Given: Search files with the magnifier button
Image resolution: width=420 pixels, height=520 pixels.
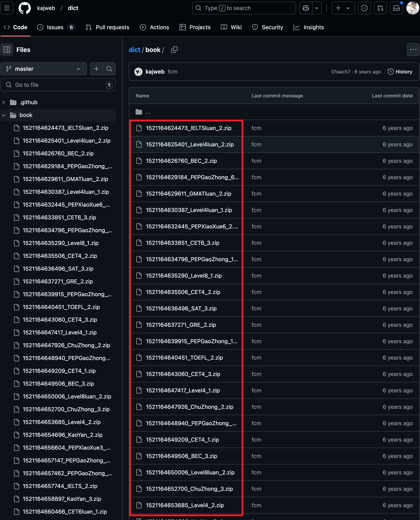Looking at the screenshot, I should (x=109, y=69).
